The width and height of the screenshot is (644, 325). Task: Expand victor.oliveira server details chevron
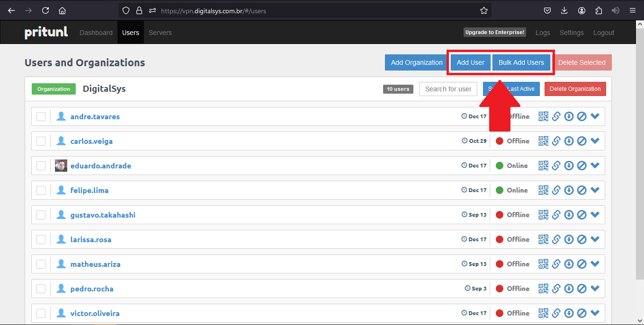595,313
